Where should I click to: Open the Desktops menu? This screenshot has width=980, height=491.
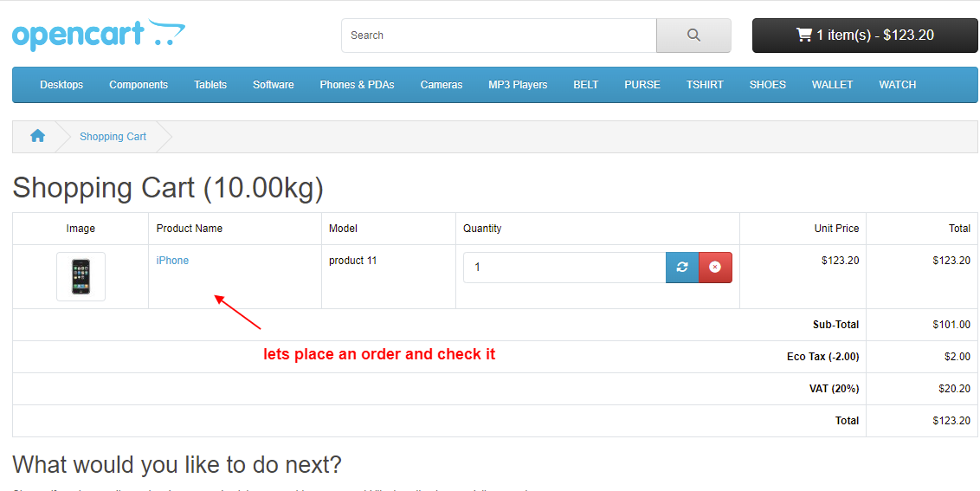61,85
